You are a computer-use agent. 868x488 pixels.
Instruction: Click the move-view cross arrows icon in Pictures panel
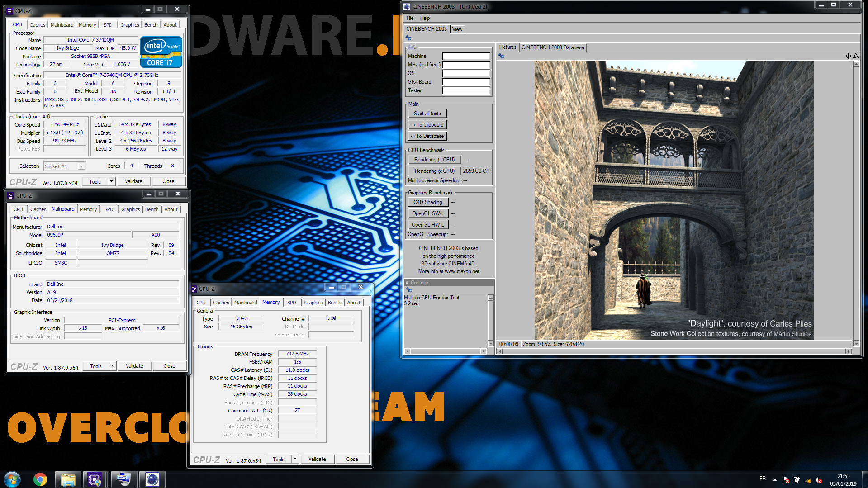tap(848, 56)
